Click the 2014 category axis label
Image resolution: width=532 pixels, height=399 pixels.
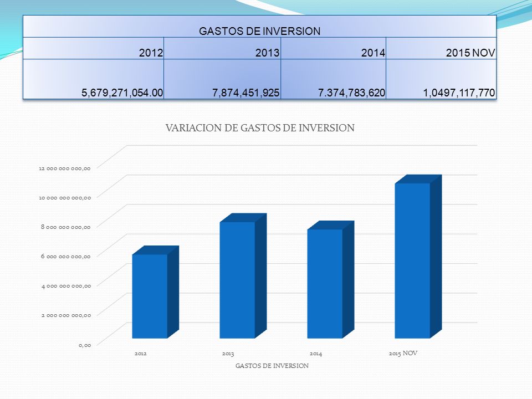point(315,354)
